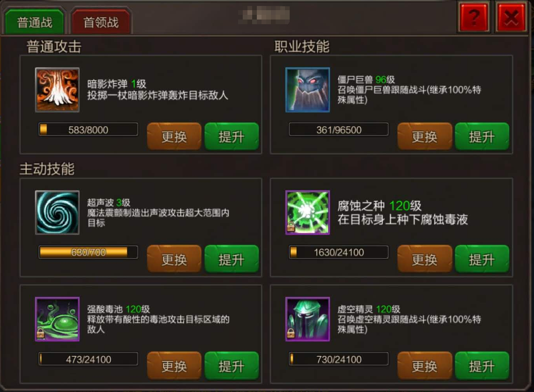Screen dimensions: 534x392
Task: Select the 暗影炸弹 skill icon
Action: (x=57, y=90)
